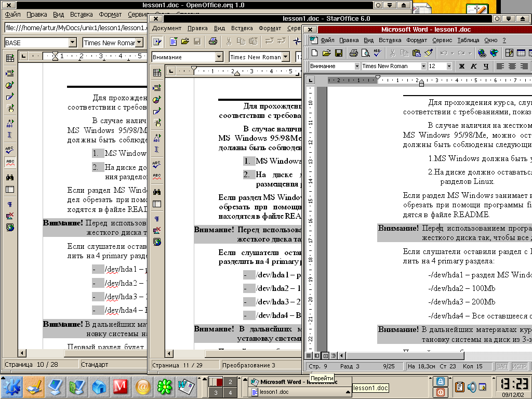
Task: Click New document icon in Microsoft Word
Action: tap(314, 53)
